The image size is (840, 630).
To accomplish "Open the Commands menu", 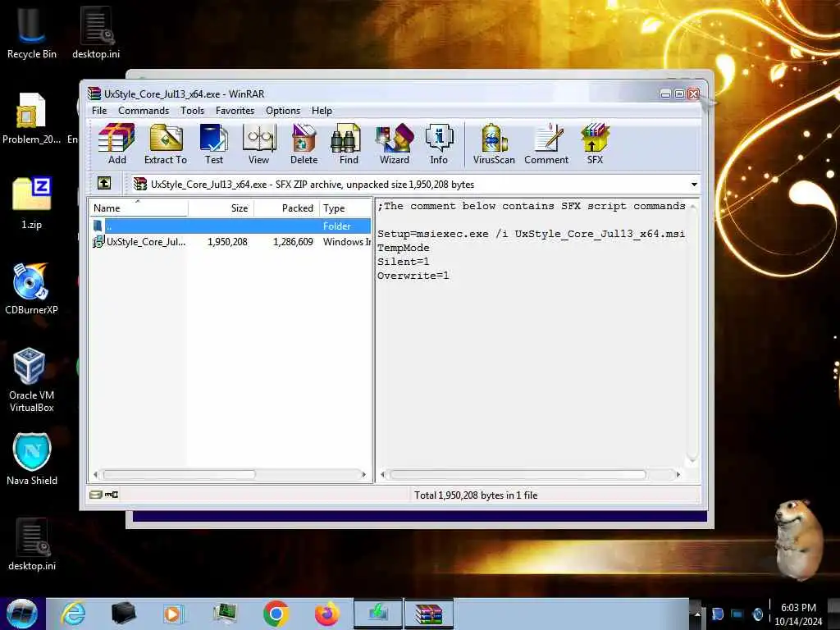I will tap(144, 111).
